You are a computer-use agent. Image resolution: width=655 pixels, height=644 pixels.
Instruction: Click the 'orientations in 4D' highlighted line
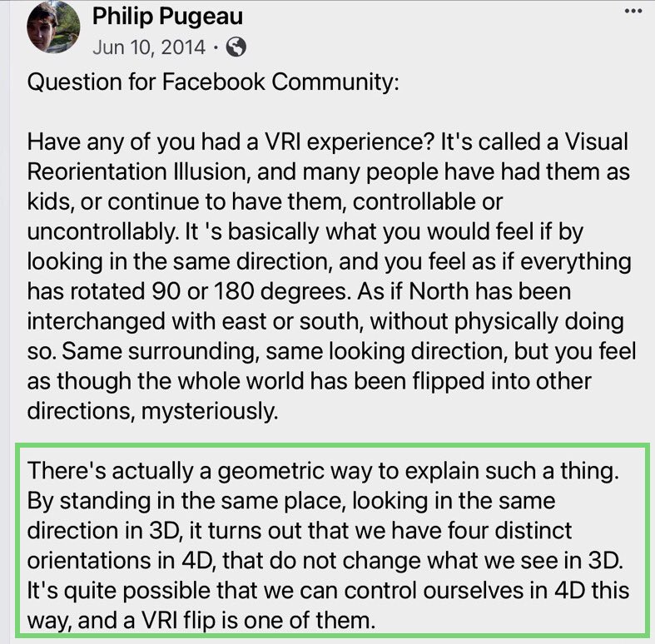[325, 561]
